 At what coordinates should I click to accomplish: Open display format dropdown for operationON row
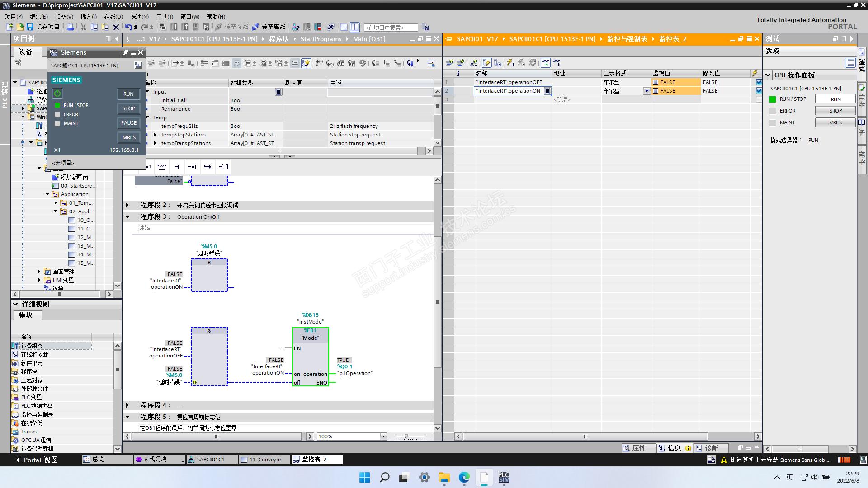click(x=646, y=91)
